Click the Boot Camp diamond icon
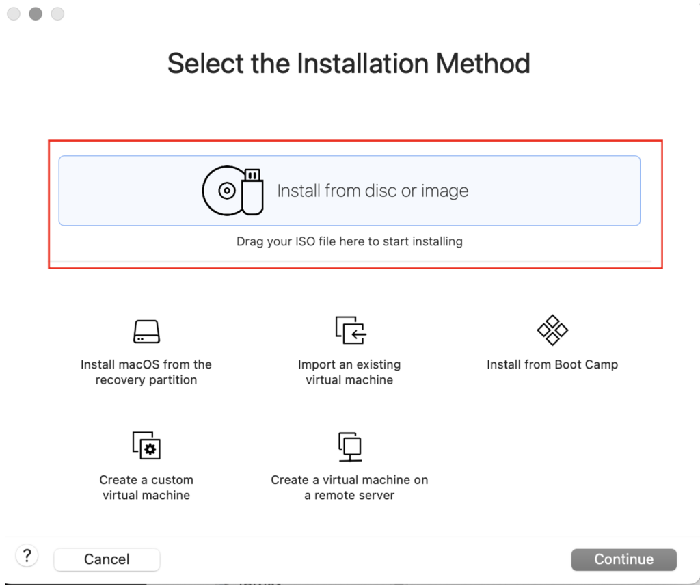Image resolution: width=700 pixels, height=588 pixels. 552,330
